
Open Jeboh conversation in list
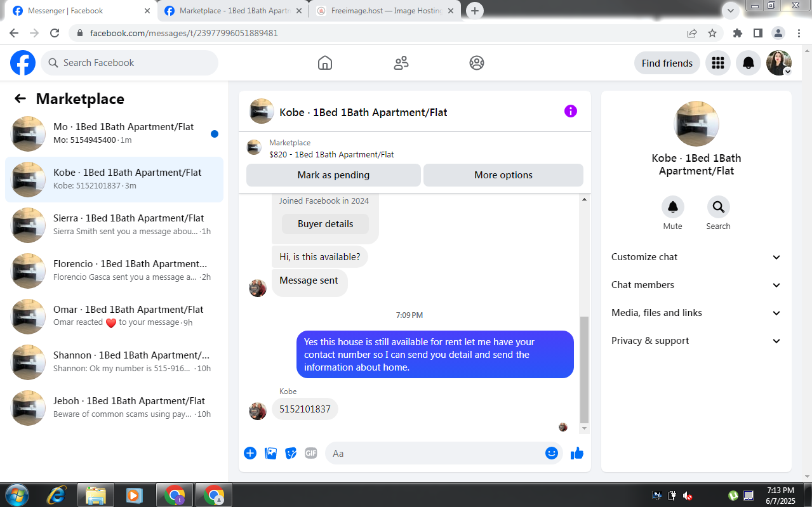114,408
